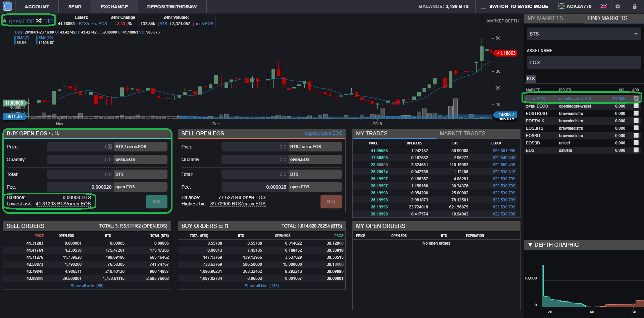The height and width of the screenshot is (318, 644).
Task: Click the BUY button
Action: pyautogui.click(x=156, y=202)
